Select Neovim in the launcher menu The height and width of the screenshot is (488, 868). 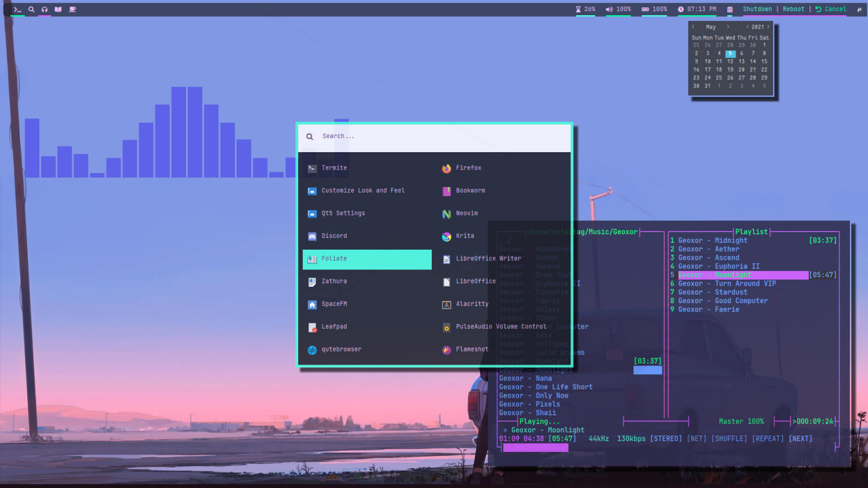click(466, 214)
